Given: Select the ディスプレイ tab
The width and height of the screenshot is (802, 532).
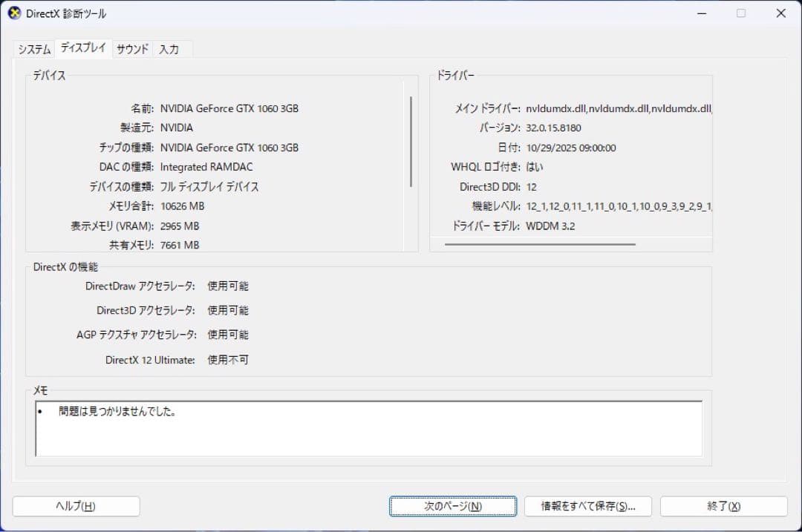Looking at the screenshot, I should tap(83, 48).
